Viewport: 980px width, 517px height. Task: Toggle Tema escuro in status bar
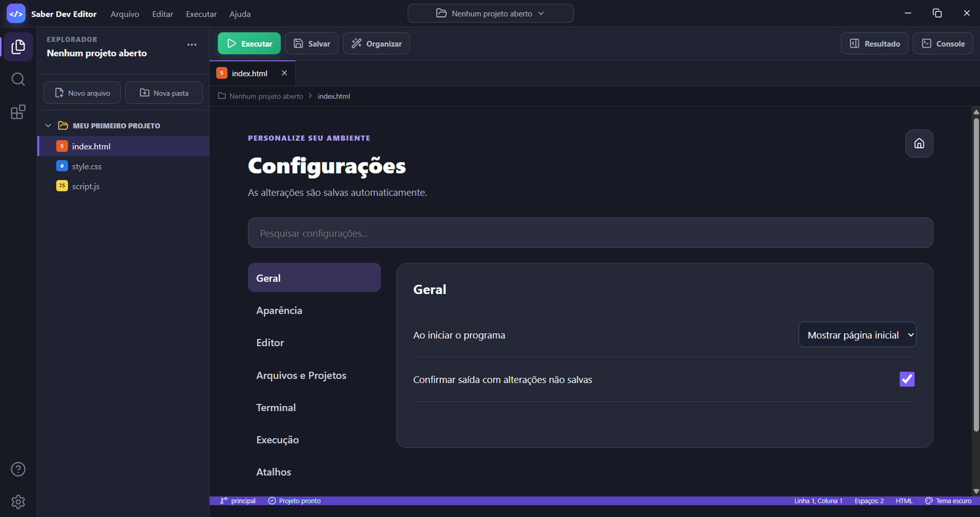point(948,501)
